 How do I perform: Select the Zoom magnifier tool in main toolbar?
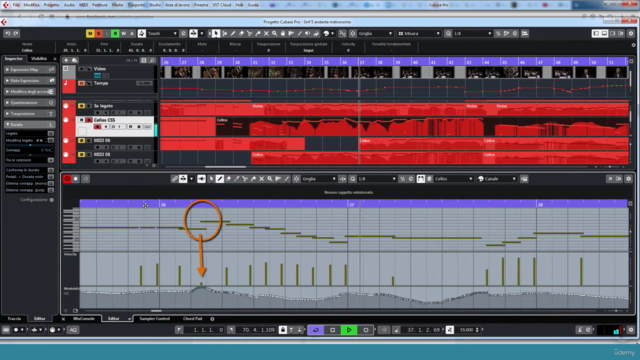[x=274, y=33]
